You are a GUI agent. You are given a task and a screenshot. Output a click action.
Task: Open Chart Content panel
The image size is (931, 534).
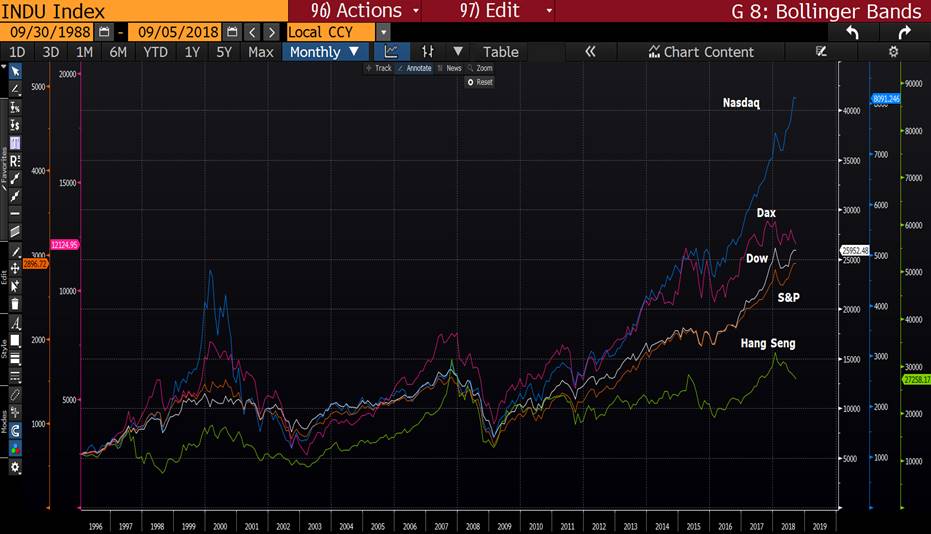701,52
